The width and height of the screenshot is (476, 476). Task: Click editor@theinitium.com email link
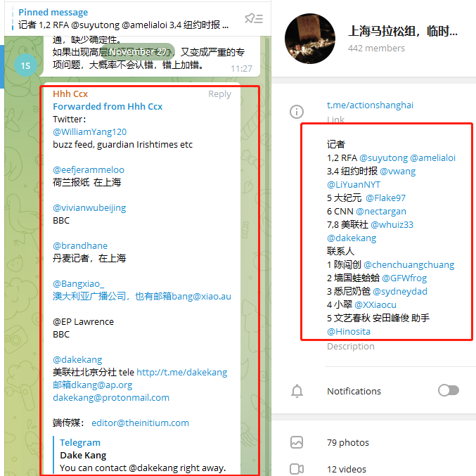[140, 423]
